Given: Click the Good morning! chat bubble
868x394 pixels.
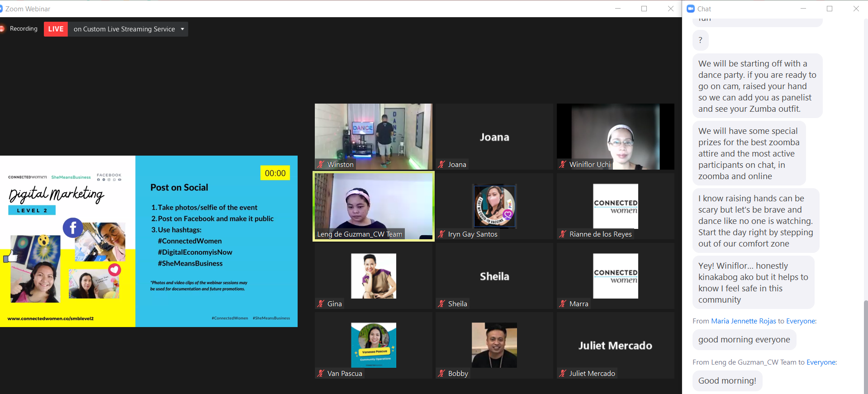Looking at the screenshot, I should (727, 381).
